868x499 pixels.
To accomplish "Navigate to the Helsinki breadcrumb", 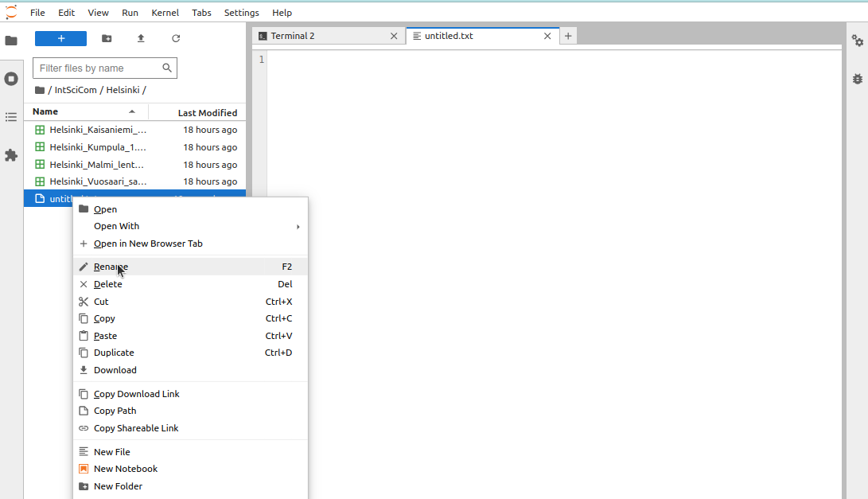I will pyautogui.click(x=123, y=90).
